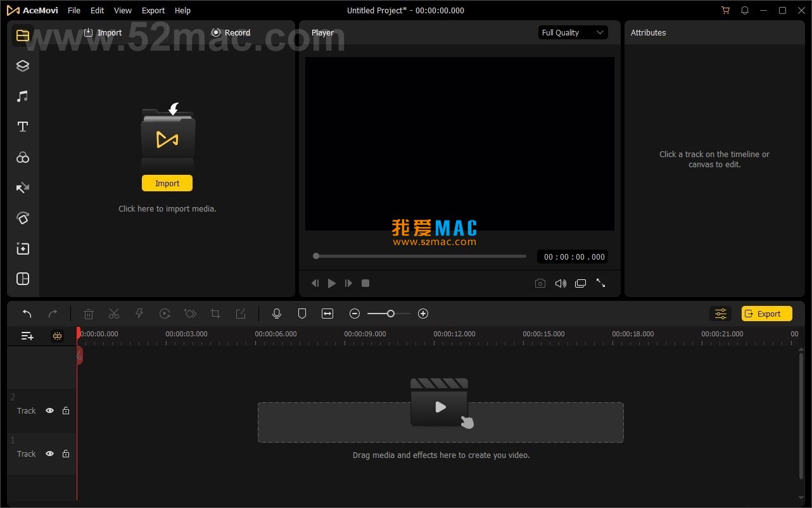Open the Audio music note panel

coord(23,96)
